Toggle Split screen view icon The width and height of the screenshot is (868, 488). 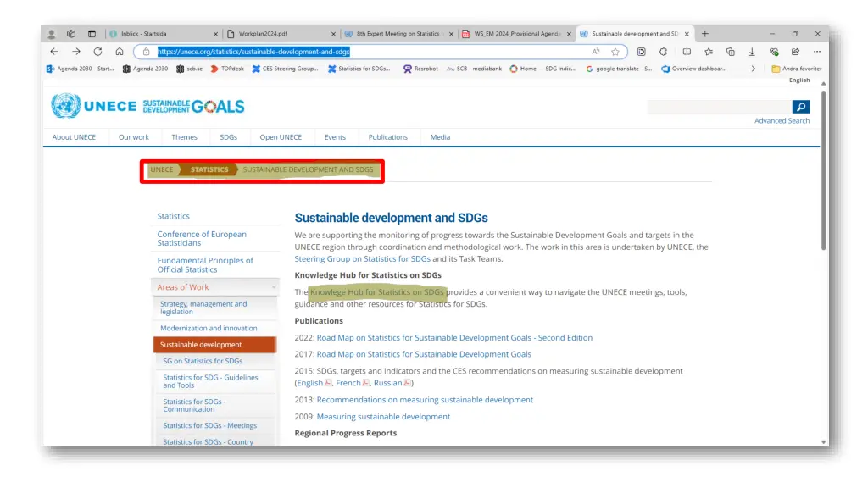(687, 52)
